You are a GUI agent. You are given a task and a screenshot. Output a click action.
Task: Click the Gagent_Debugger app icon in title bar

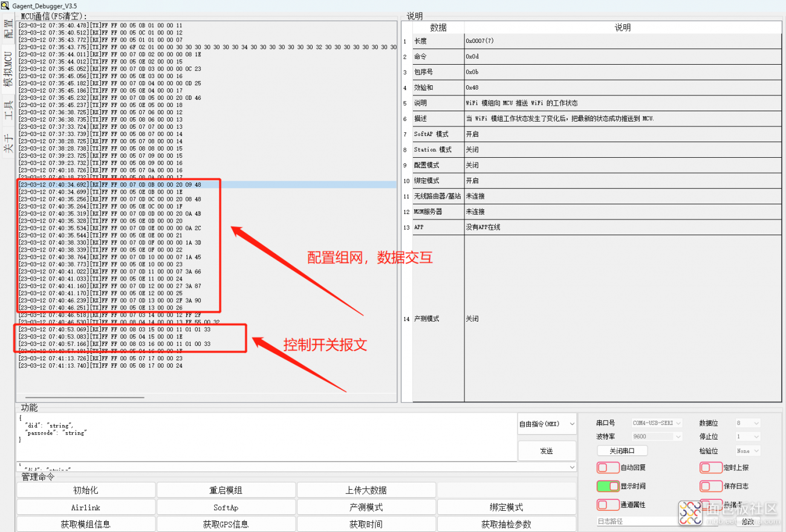[5, 5]
